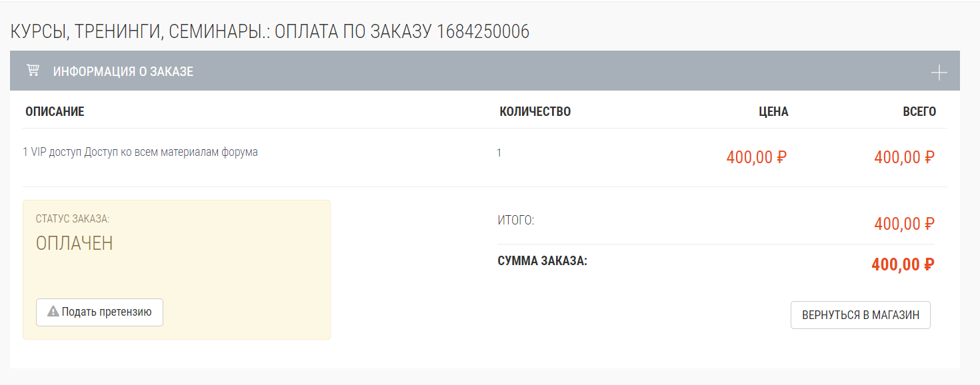Click the КОЛИЧЕСТВО column header

coord(535,112)
